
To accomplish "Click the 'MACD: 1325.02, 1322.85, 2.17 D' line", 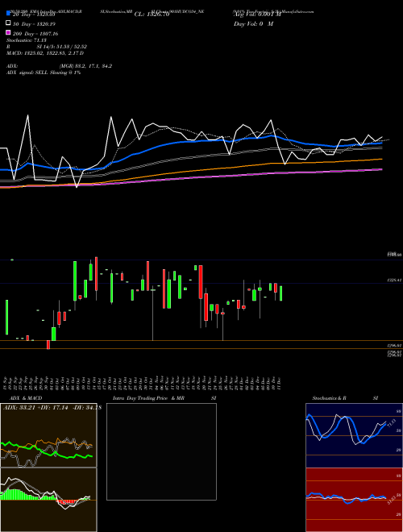I will coord(45,53).
